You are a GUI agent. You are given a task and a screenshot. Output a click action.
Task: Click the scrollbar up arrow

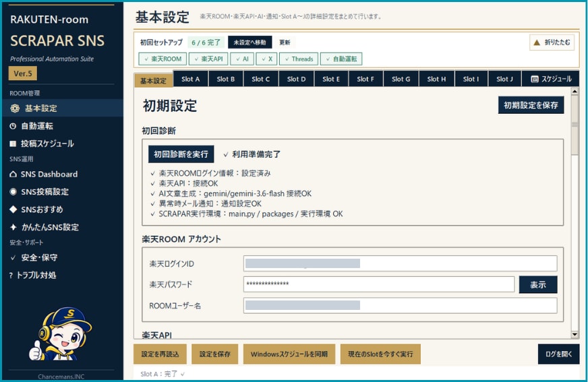click(x=575, y=91)
